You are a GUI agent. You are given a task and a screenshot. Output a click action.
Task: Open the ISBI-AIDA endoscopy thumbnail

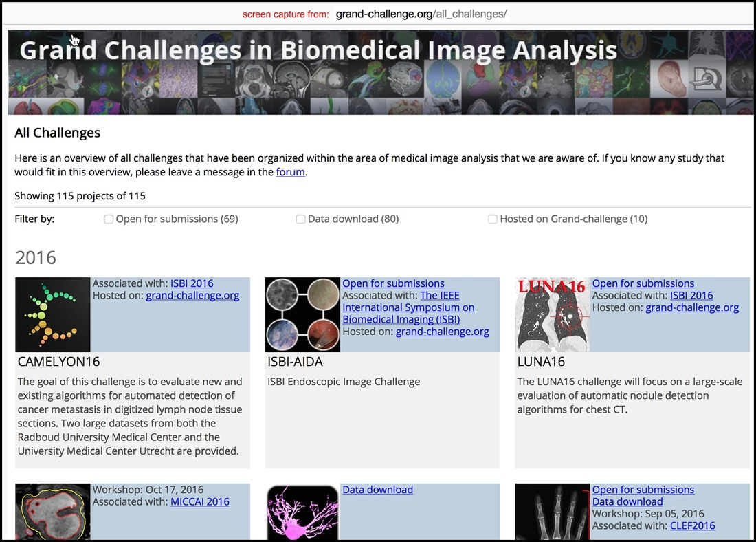(302, 315)
